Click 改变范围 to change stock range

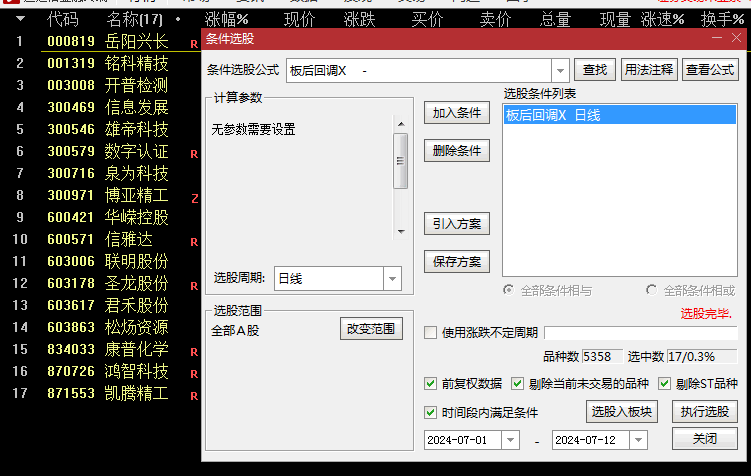point(371,329)
